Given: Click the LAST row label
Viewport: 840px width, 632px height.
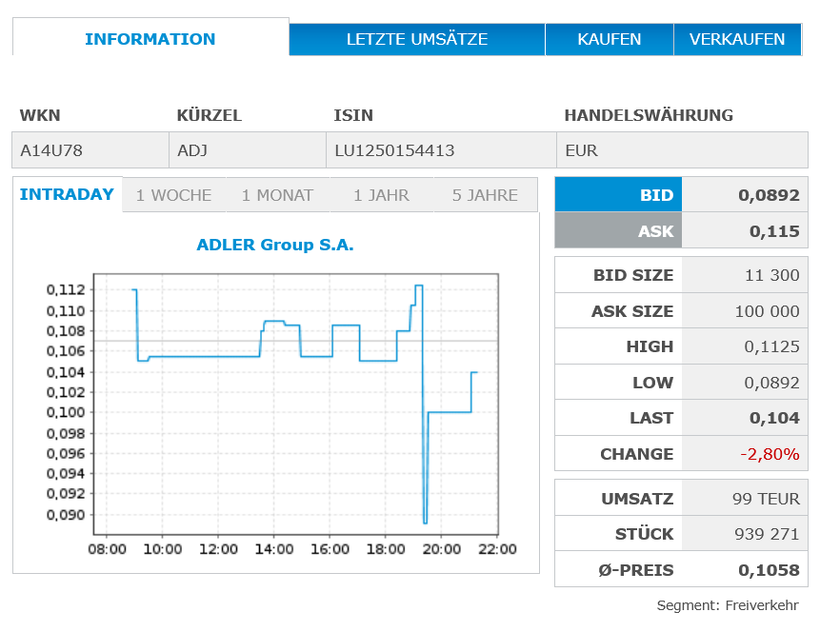Looking at the screenshot, I should click(651, 418).
